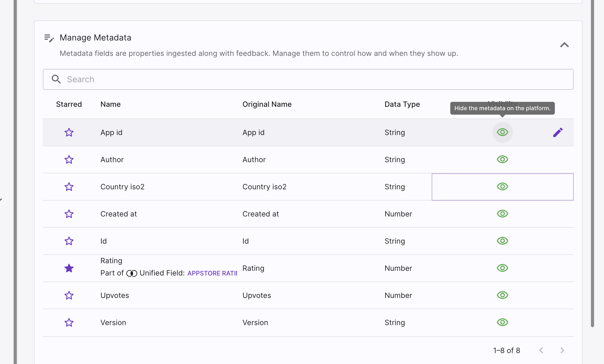Click the Original Name column header
The height and width of the screenshot is (364, 604).
(267, 104)
